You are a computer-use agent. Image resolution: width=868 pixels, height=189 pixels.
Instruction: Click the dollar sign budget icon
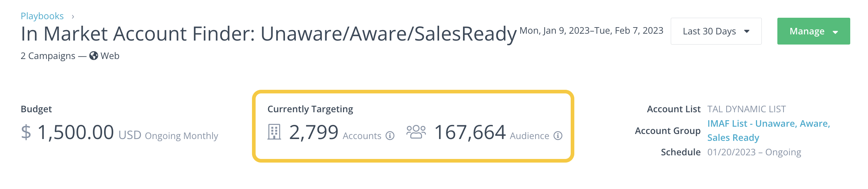[26, 132]
